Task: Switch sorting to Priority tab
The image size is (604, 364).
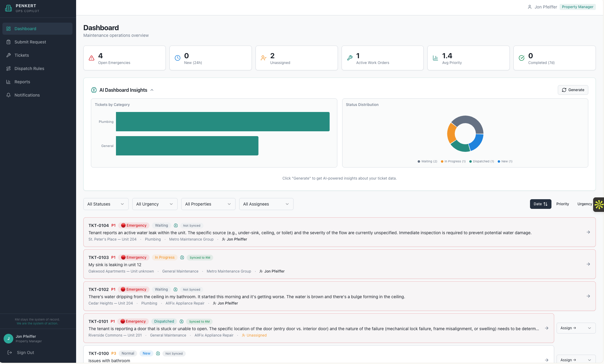Action: [x=562, y=204]
